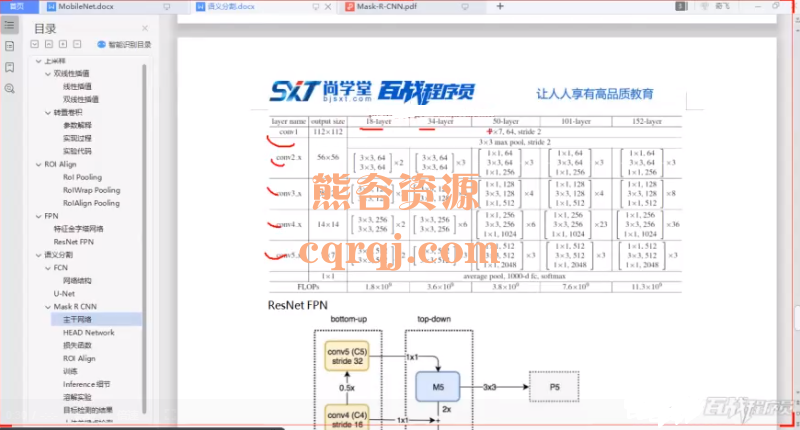The height and width of the screenshot is (430, 800).
Task: Click the red video progress bar
Action: pos(398,426)
